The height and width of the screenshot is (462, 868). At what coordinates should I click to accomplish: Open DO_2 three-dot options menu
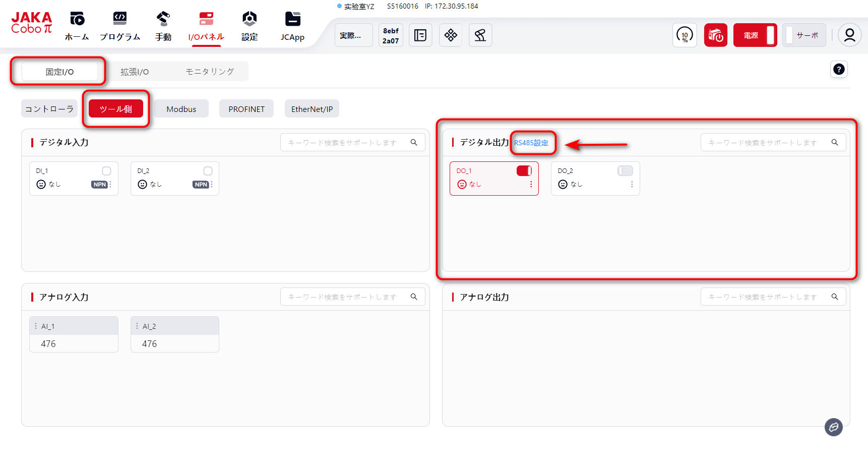pos(632,185)
